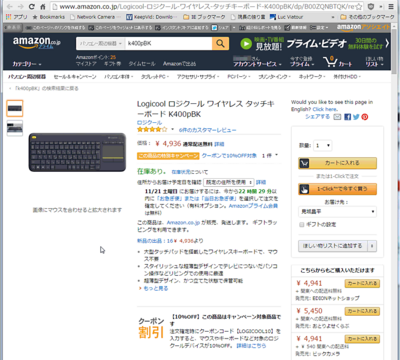Click the orange search magnifier button
Image resolution: width=400 pixels, height=360 pixels.
(220, 43)
